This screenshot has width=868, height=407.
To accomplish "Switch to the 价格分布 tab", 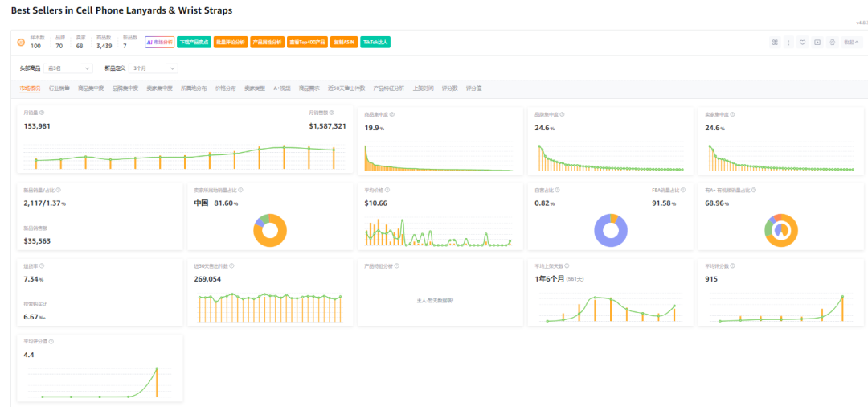I will pyautogui.click(x=225, y=88).
